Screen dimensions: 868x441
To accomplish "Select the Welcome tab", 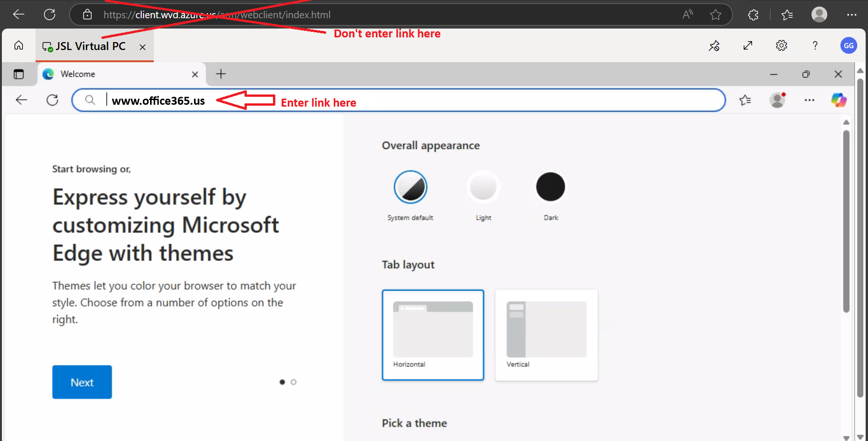I will coord(117,74).
